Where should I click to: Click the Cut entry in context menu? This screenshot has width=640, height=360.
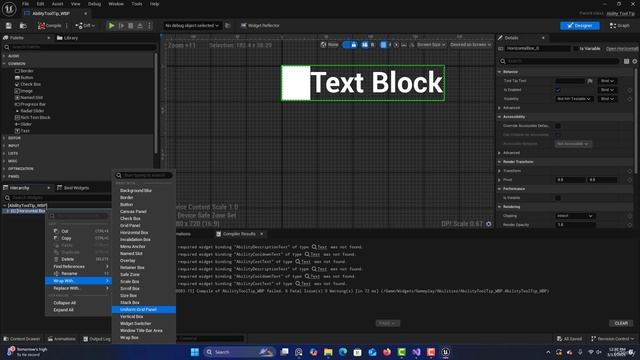pos(78,231)
